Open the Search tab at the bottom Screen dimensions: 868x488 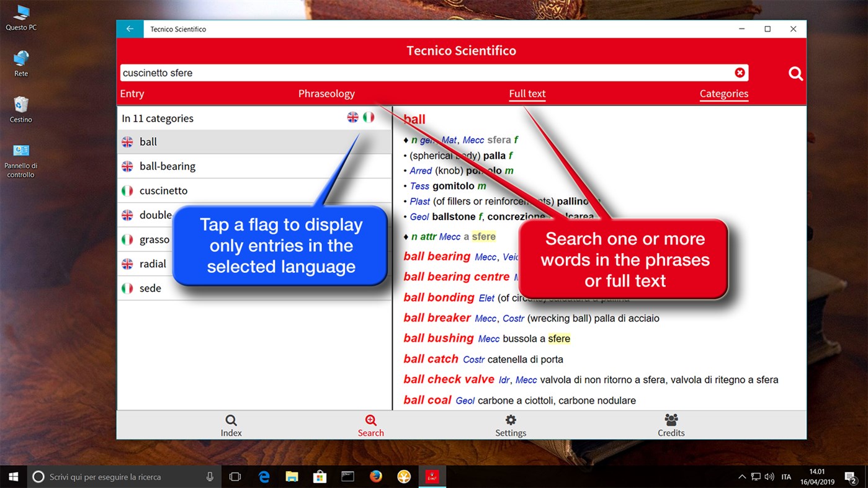[x=370, y=425]
